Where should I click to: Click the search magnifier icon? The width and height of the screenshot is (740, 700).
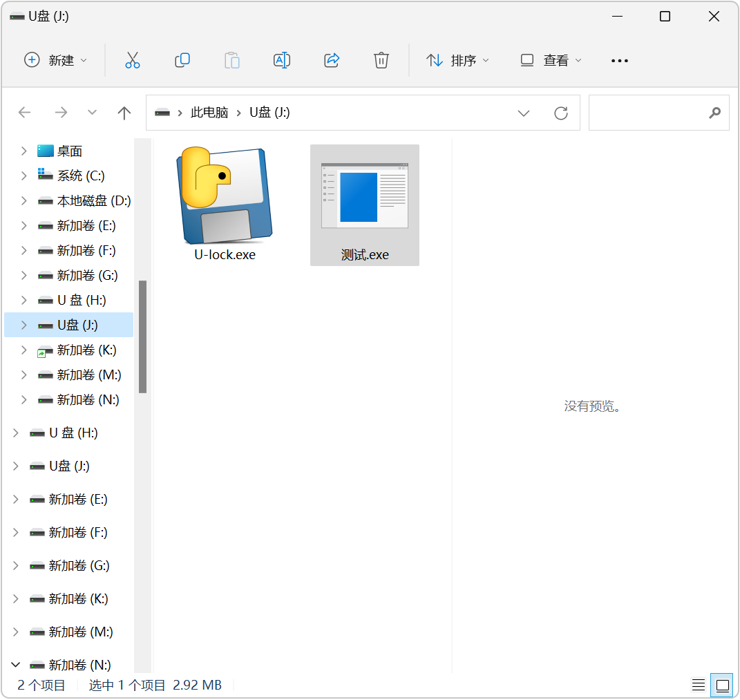click(x=714, y=113)
